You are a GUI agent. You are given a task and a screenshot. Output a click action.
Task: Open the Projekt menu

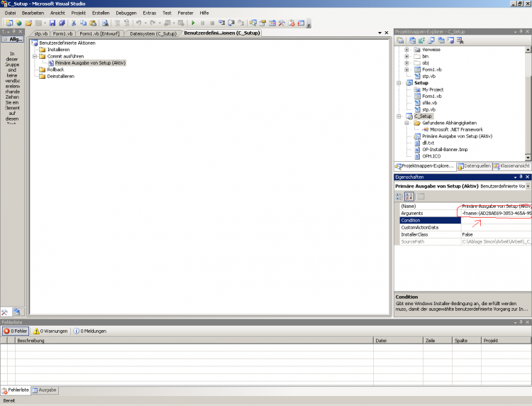point(78,13)
